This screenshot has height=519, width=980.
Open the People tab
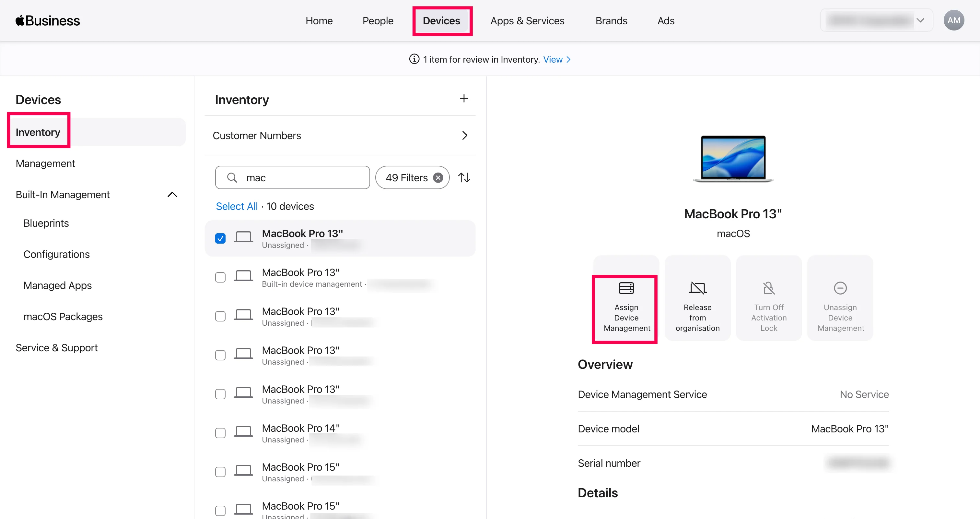pos(378,20)
